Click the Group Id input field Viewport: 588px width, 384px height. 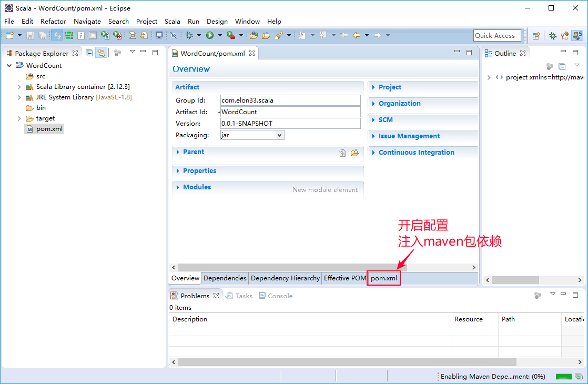(290, 100)
